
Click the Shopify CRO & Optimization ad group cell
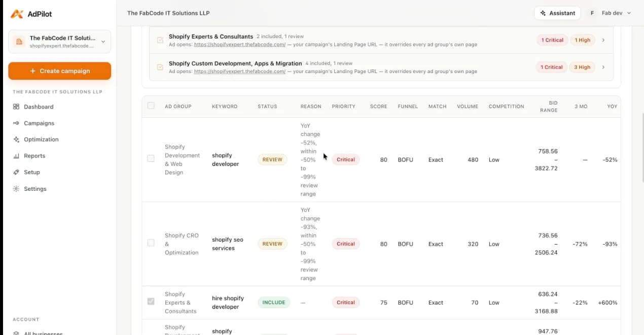click(182, 244)
